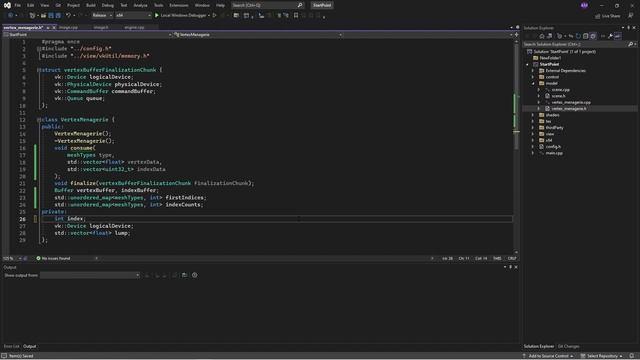The height and width of the screenshot is (360, 640).
Task: Click the main search box (Ctrl+Q)
Action: pos(267,5)
